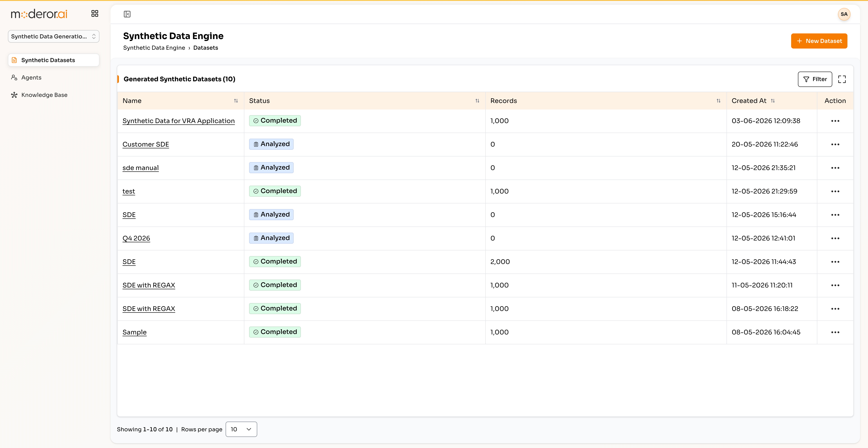Open Synthetic Data Generation workspace dropdown
Screen dimensions: 868x448
point(54,36)
